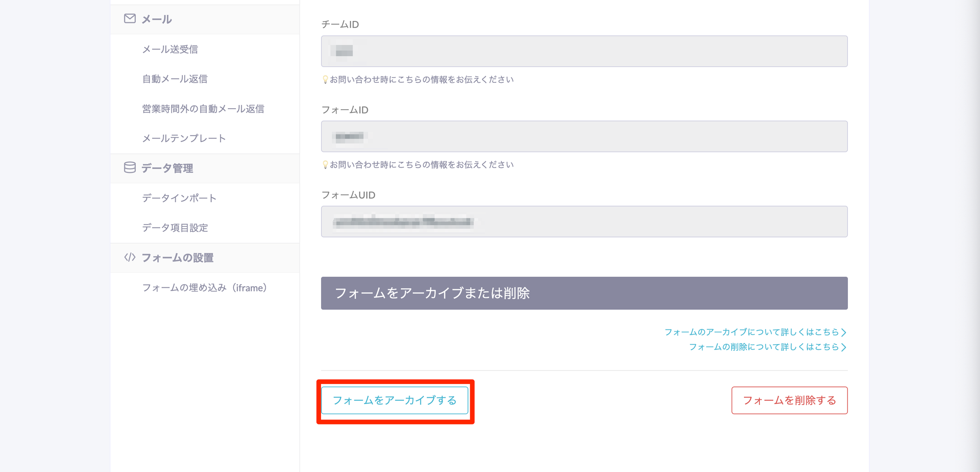Image resolution: width=980 pixels, height=472 pixels.
Task: Open the form archive details link
Action: [755, 332]
